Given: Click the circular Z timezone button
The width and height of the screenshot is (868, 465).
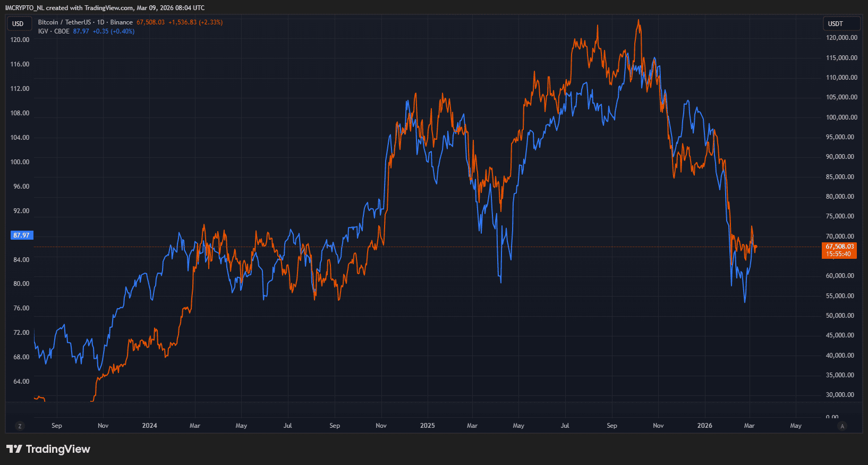Looking at the screenshot, I should click(20, 426).
